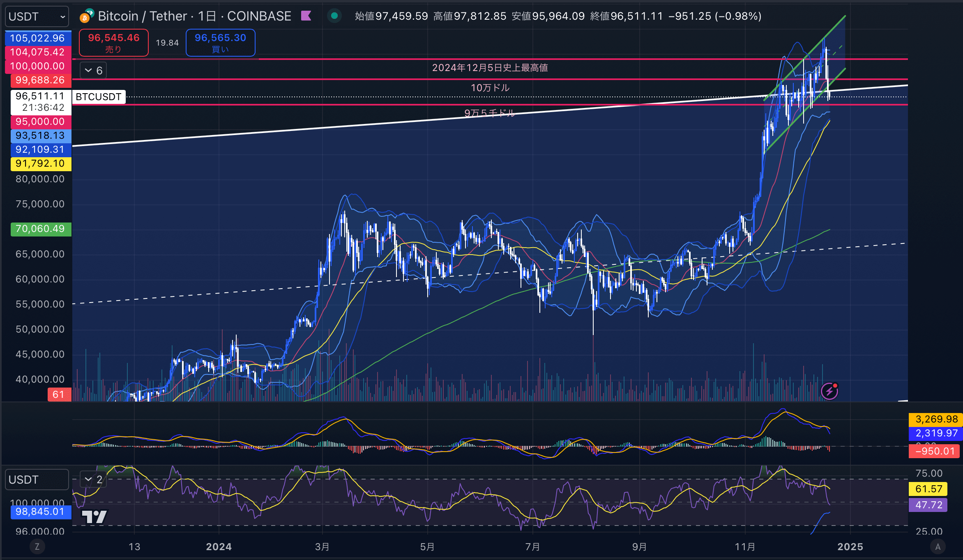This screenshot has width=963, height=560.
Task: Click the RSI yellow value 61.57
Action: [x=928, y=489]
